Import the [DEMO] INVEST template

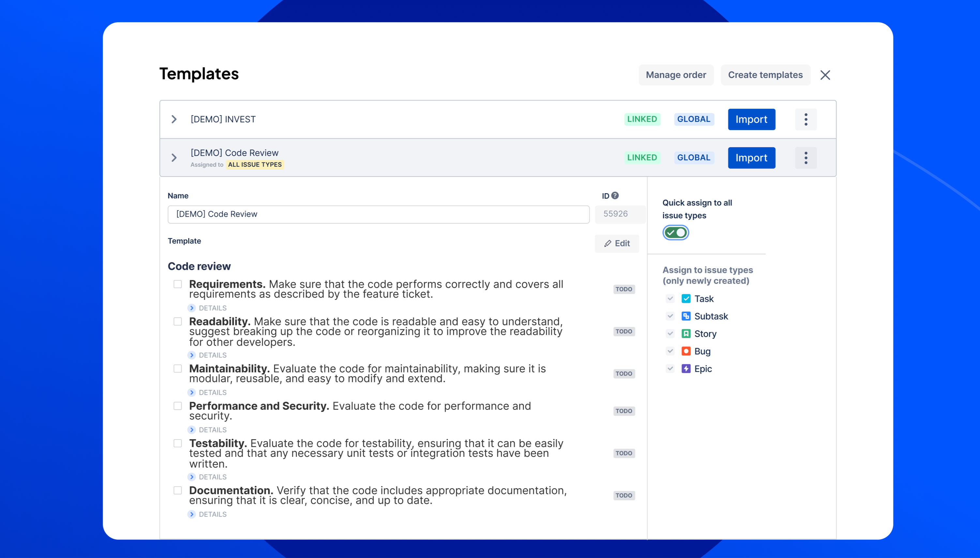pos(751,119)
